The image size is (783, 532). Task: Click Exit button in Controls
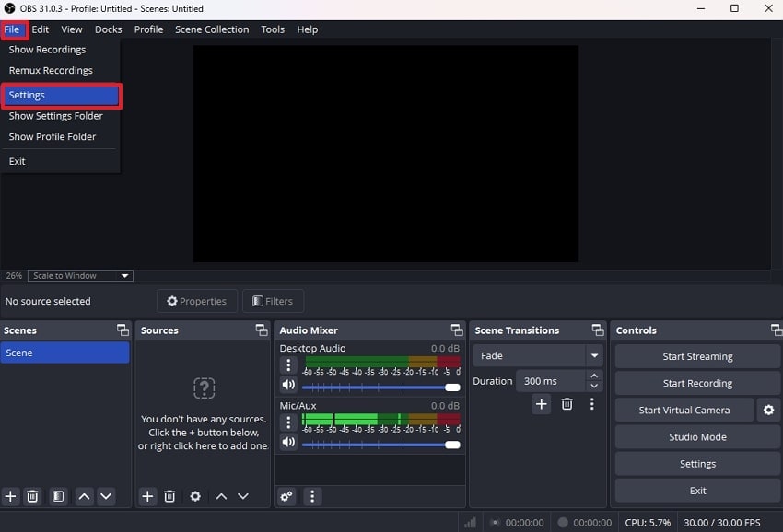click(697, 491)
